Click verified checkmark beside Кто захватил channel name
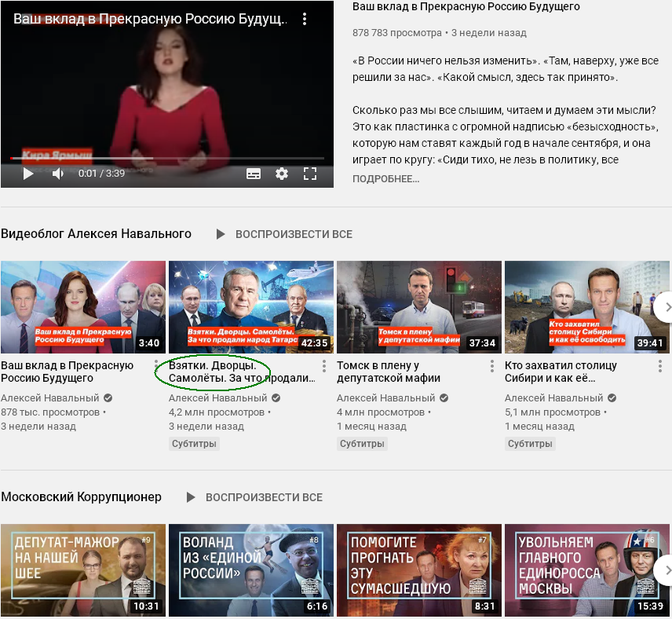Screen dimensions: 672x619 coord(612,398)
